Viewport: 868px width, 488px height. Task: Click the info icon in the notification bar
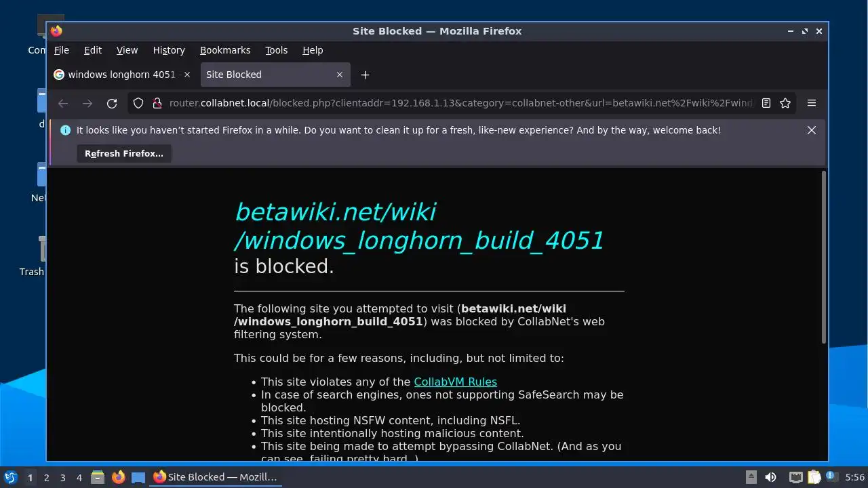pos(66,130)
